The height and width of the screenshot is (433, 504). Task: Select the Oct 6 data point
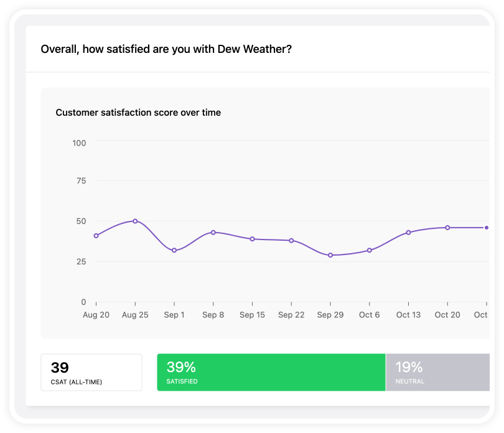(370, 251)
